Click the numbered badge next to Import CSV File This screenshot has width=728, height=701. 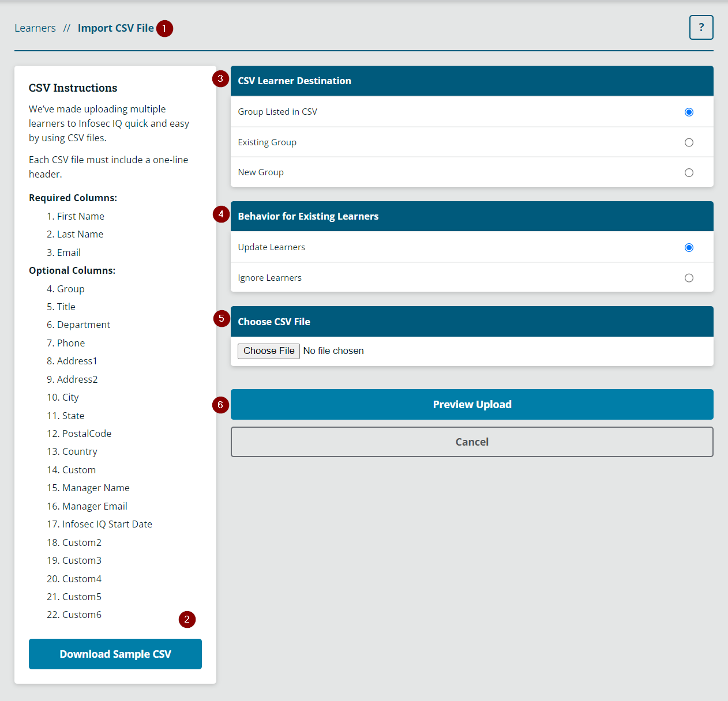(x=164, y=28)
